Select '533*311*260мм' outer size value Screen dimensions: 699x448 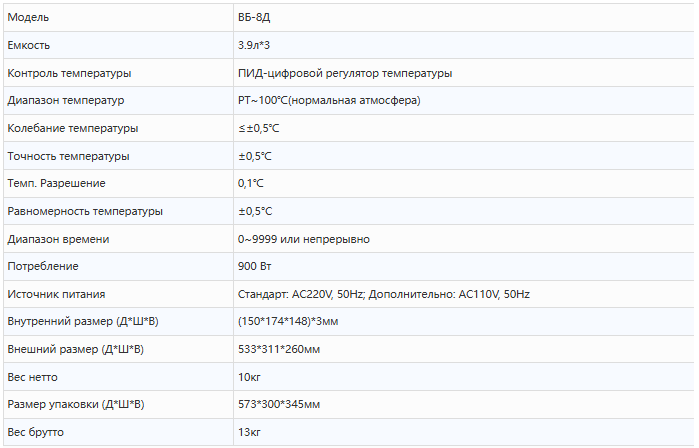(x=279, y=349)
